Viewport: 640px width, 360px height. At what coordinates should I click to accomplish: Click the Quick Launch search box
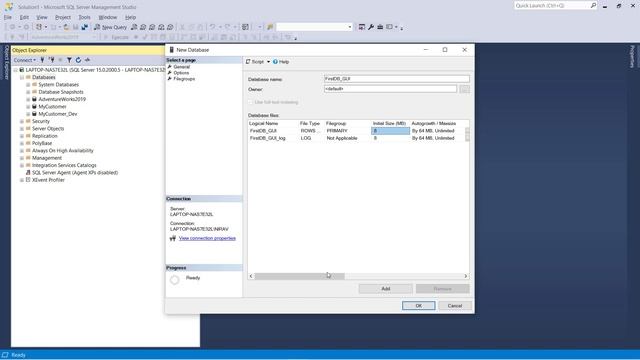tap(555, 5)
